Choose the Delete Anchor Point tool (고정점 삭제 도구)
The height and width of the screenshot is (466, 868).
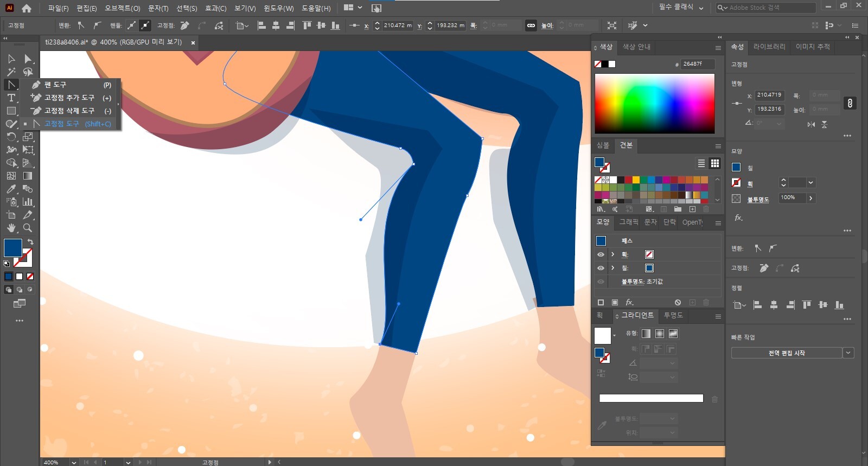pyautogui.click(x=69, y=111)
